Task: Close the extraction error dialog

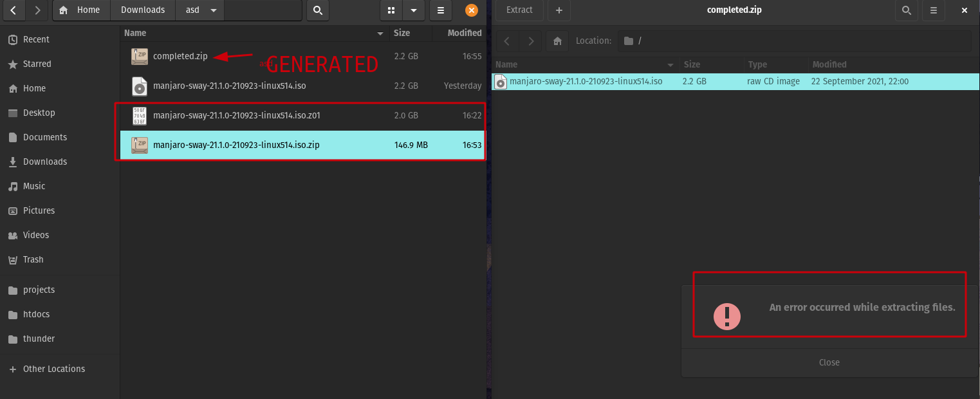Action: click(x=829, y=362)
